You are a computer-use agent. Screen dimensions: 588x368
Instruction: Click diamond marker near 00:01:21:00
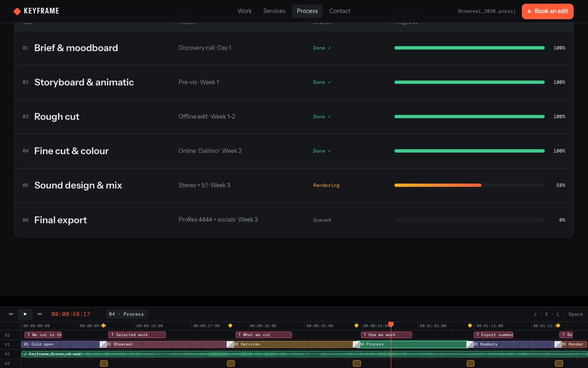[558, 326]
